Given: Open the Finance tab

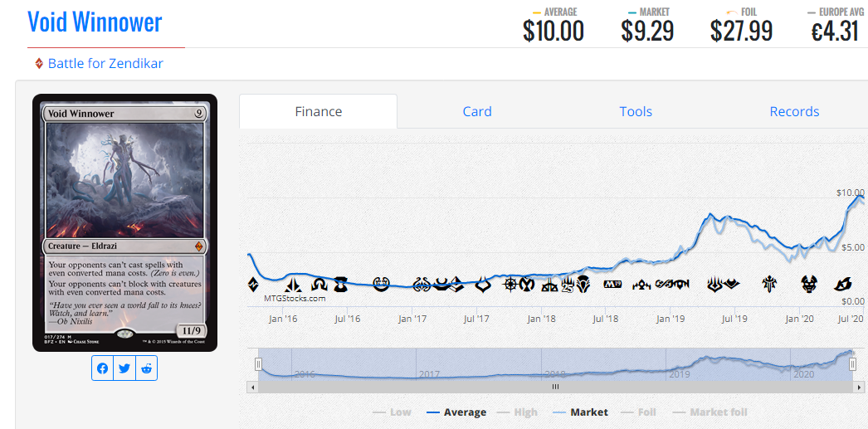Looking at the screenshot, I should pos(319,111).
